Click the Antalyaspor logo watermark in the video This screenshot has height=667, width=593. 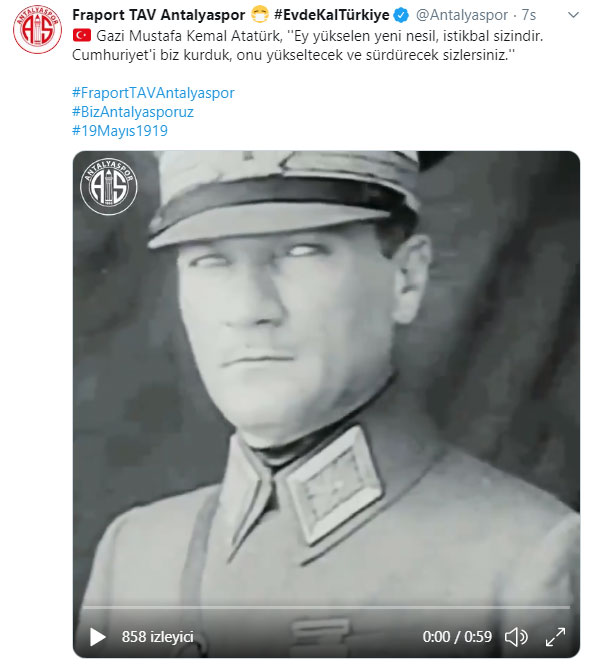(x=108, y=186)
